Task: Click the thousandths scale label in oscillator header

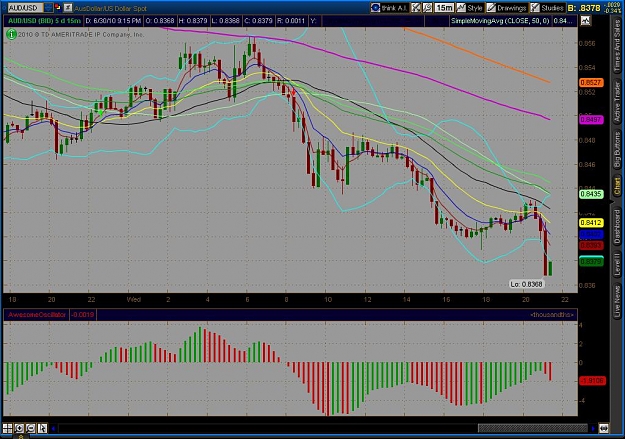Action: (552, 315)
